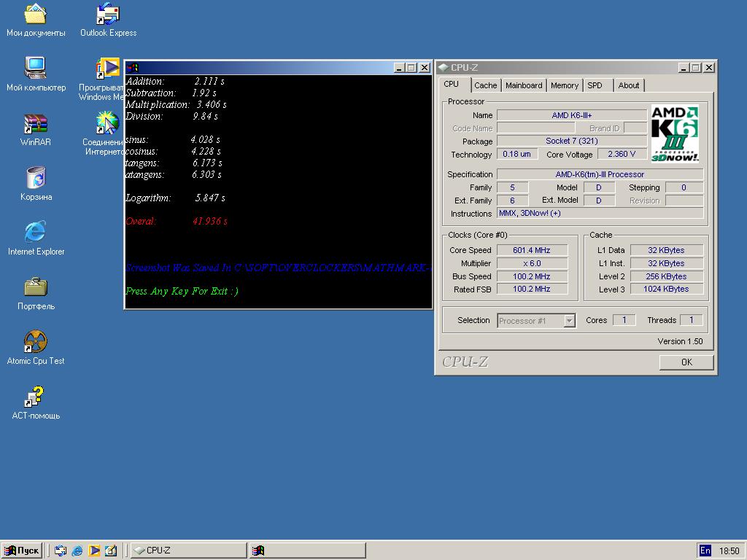Viewport: 747px width, 560px height.
Task: Click the Пуск start button
Action: point(22,551)
